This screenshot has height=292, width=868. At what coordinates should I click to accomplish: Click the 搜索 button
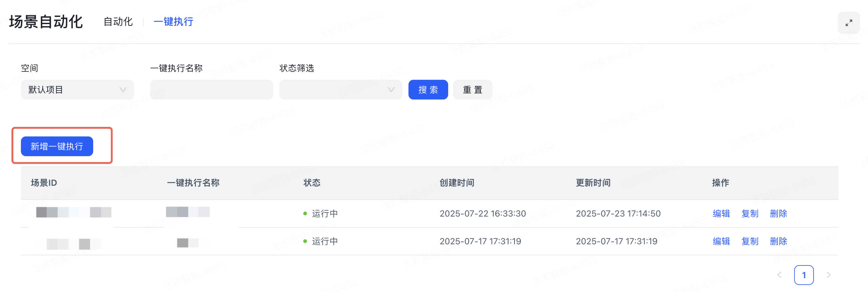[x=428, y=89]
